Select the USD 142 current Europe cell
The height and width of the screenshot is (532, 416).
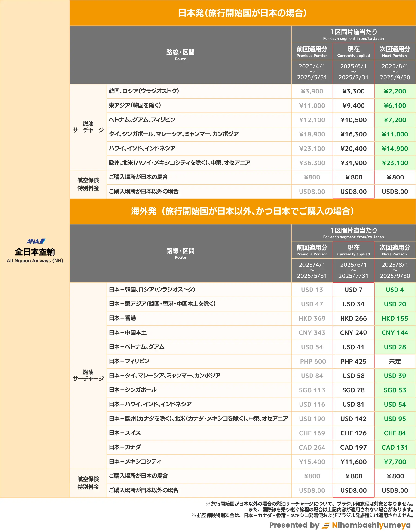pos(353,419)
